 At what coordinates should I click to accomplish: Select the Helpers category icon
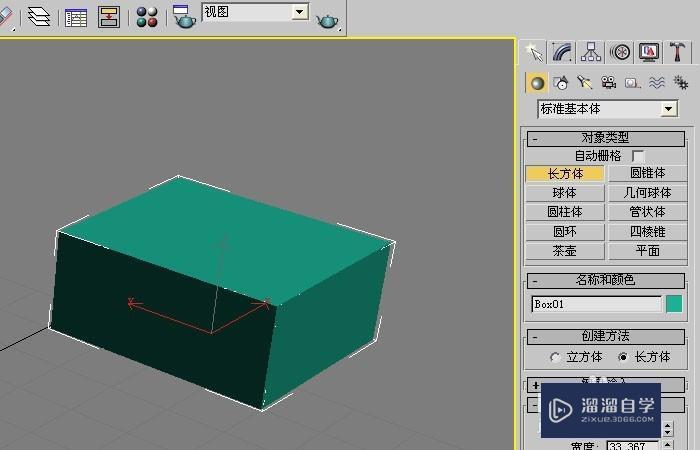pyautogui.click(x=633, y=83)
